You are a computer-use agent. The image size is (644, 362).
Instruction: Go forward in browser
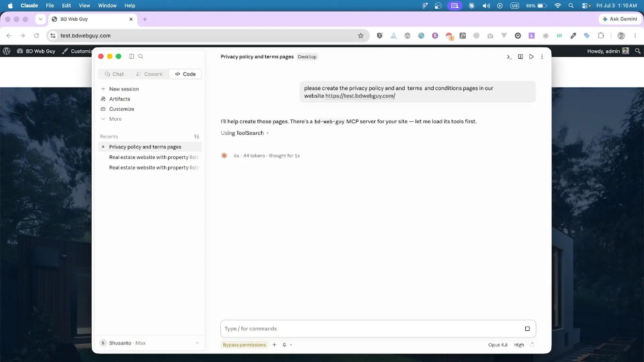click(22, 36)
